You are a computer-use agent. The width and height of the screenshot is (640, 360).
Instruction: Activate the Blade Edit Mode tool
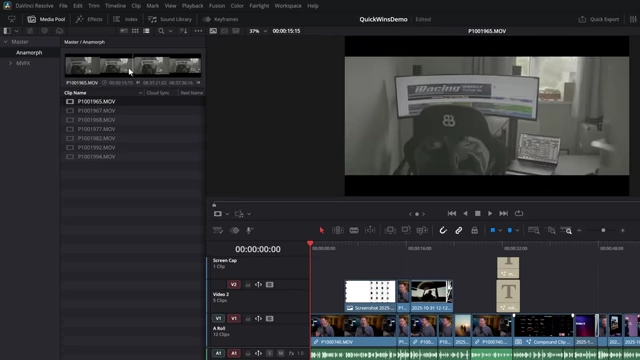coord(354,231)
